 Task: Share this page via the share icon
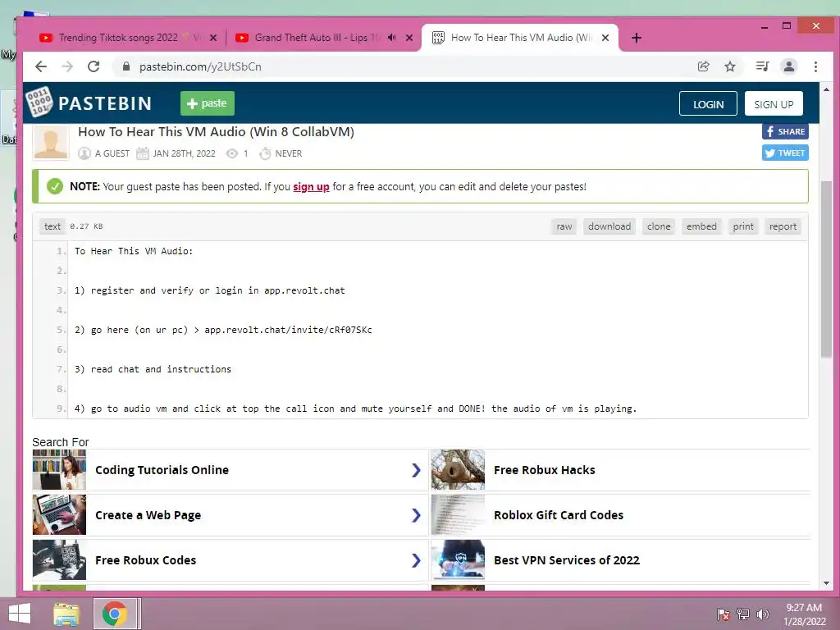click(x=703, y=66)
